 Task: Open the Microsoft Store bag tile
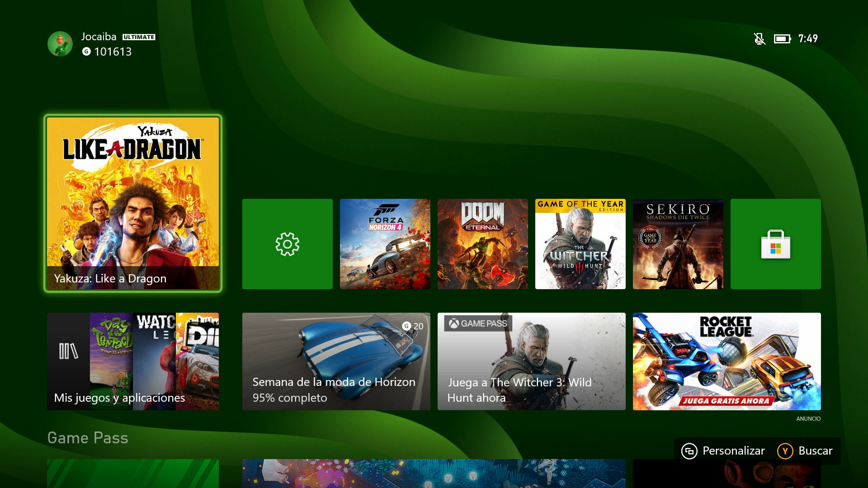point(775,244)
